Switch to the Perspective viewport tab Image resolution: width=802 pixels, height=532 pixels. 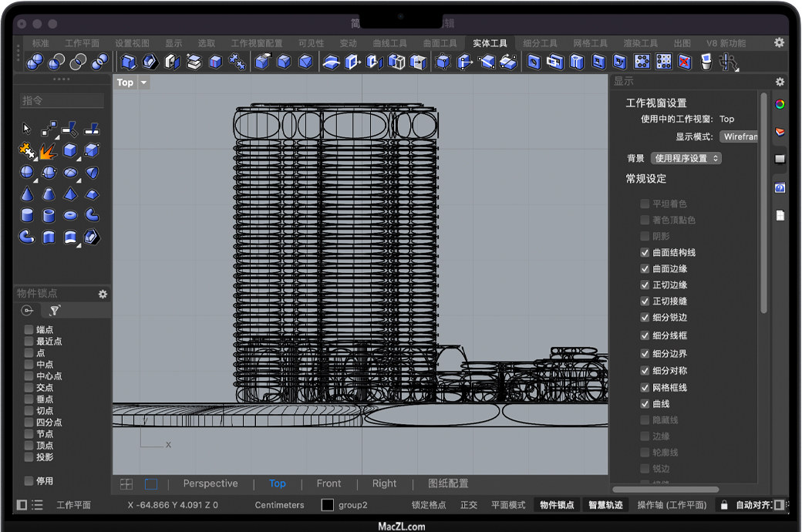point(211,483)
